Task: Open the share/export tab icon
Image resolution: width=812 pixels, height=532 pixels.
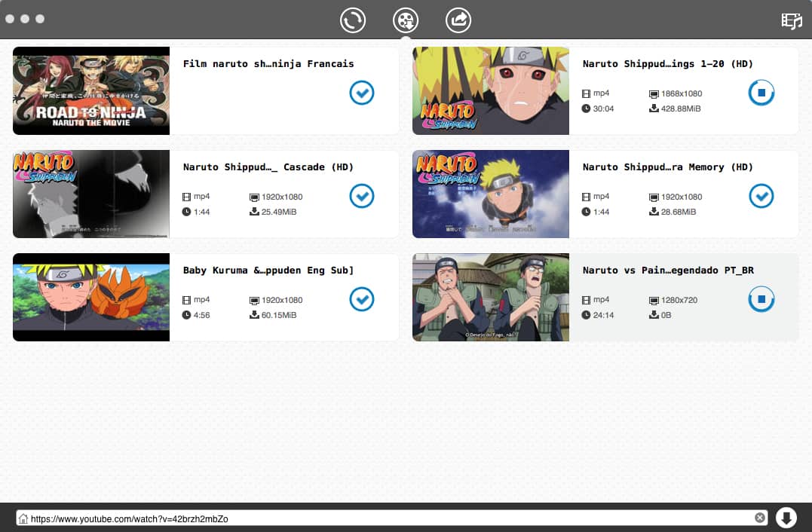Action: pyautogui.click(x=458, y=20)
